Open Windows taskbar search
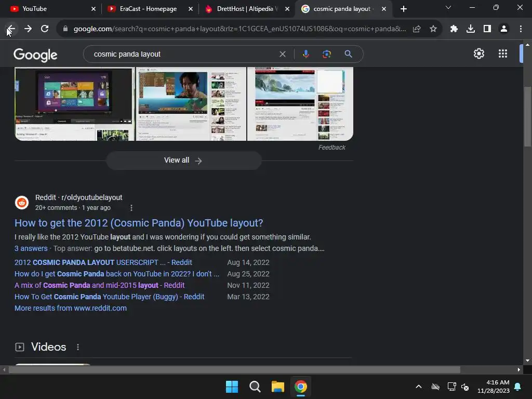This screenshot has width=532, height=399. pos(255,387)
